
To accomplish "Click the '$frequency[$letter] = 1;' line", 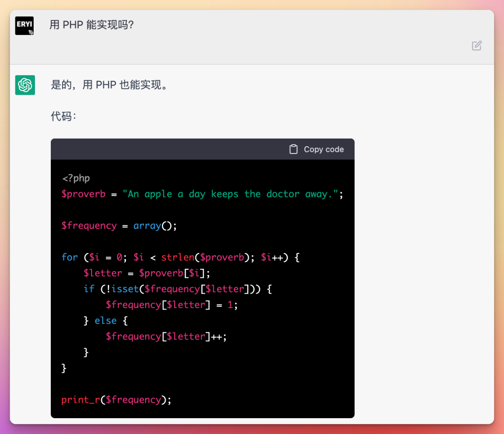I will (172, 305).
